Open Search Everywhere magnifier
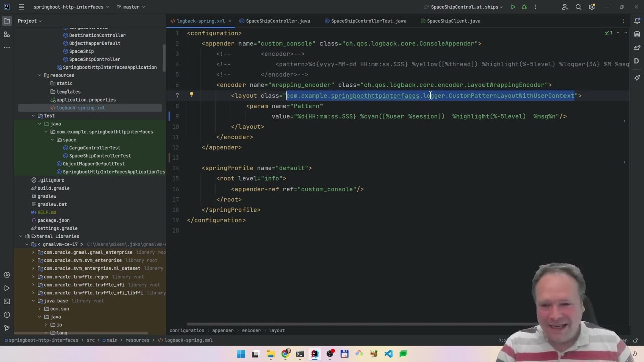The image size is (644, 362). (578, 7)
